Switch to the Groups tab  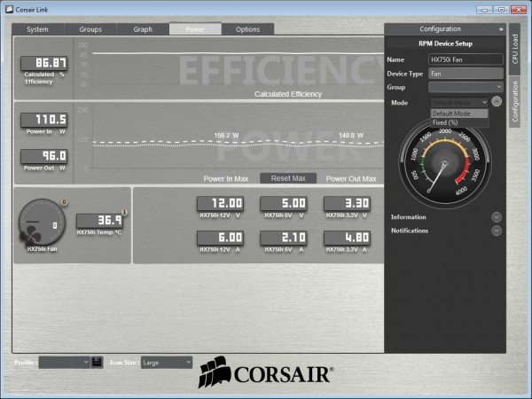tap(90, 29)
